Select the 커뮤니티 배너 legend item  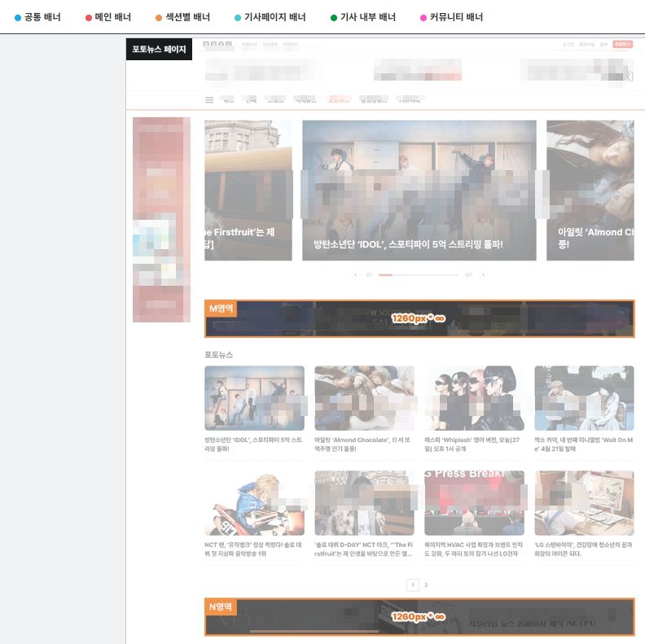click(452, 17)
